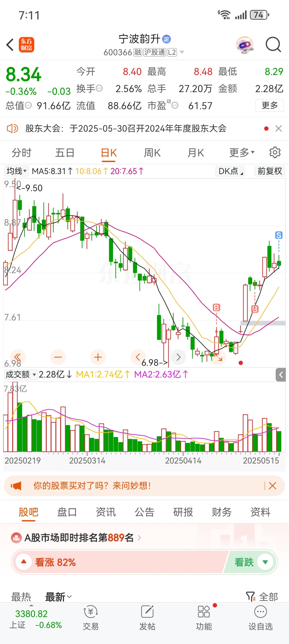The height and width of the screenshot is (644, 289).
Task: Open the 最新 sort dropdown
Action: tap(58, 597)
